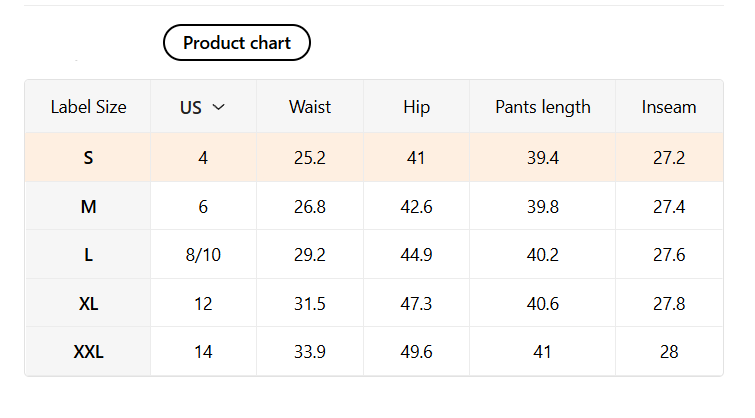755x418 pixels.
Task: Click the Inseam column header
Action: point(669,107)
